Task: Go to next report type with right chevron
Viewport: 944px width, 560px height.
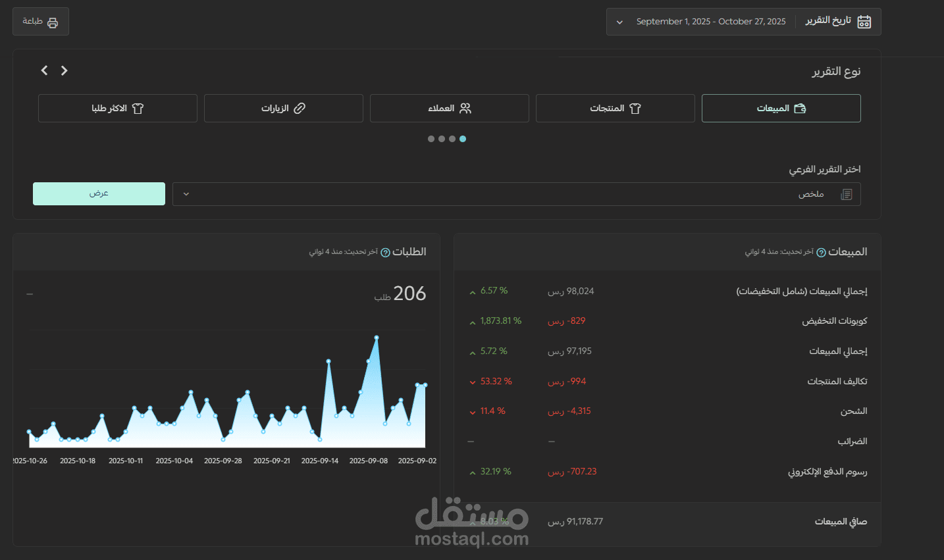Action: click(x=65, y=70)
